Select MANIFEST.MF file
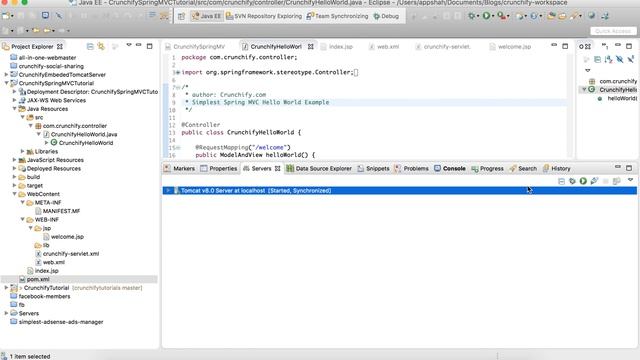Screen dimensions: 640x360 point(62,211)
